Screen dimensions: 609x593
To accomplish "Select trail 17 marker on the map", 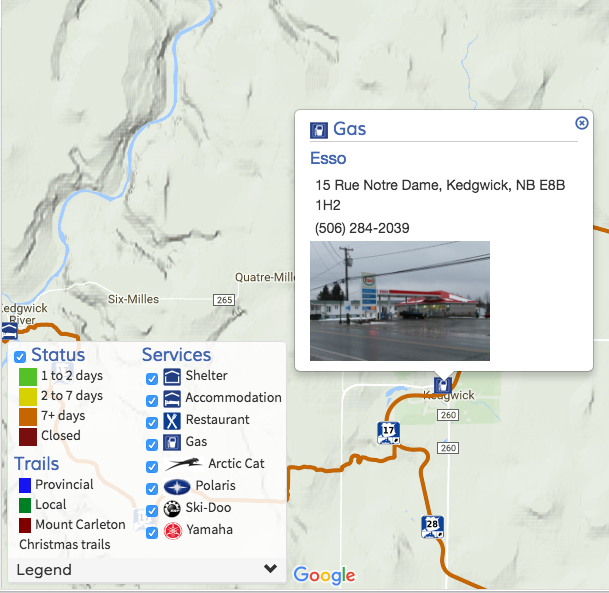I will click(x=388, y=433).
